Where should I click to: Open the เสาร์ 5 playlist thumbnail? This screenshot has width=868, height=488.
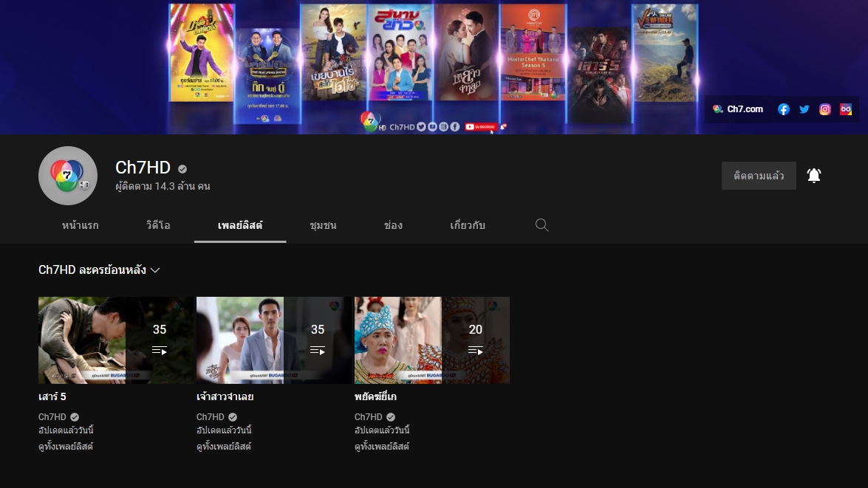(x=116, y=340)
